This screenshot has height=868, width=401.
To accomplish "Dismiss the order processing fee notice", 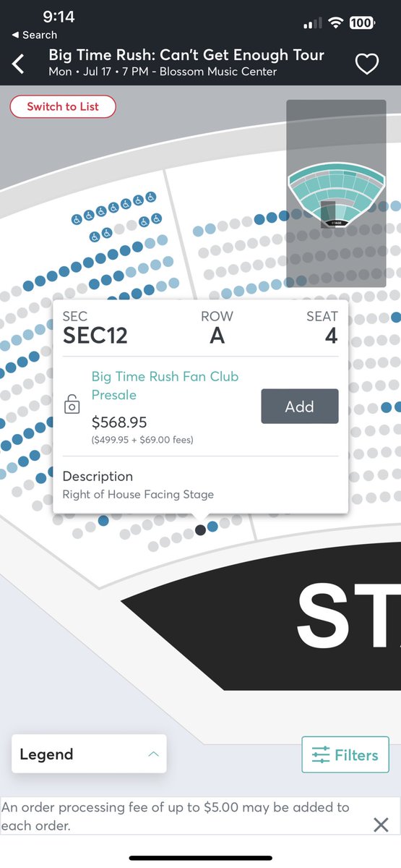I will (381, 825).
